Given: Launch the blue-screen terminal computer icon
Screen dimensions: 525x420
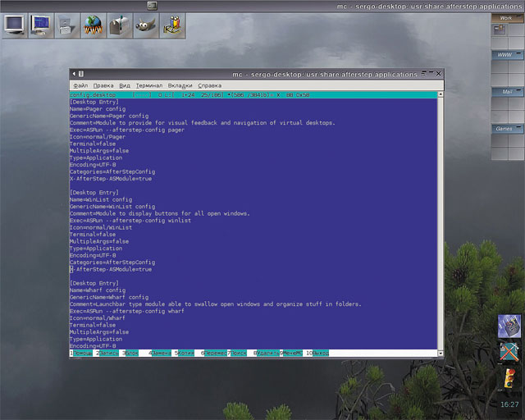Looking at the screenshot, I should (x=41, y=25).
